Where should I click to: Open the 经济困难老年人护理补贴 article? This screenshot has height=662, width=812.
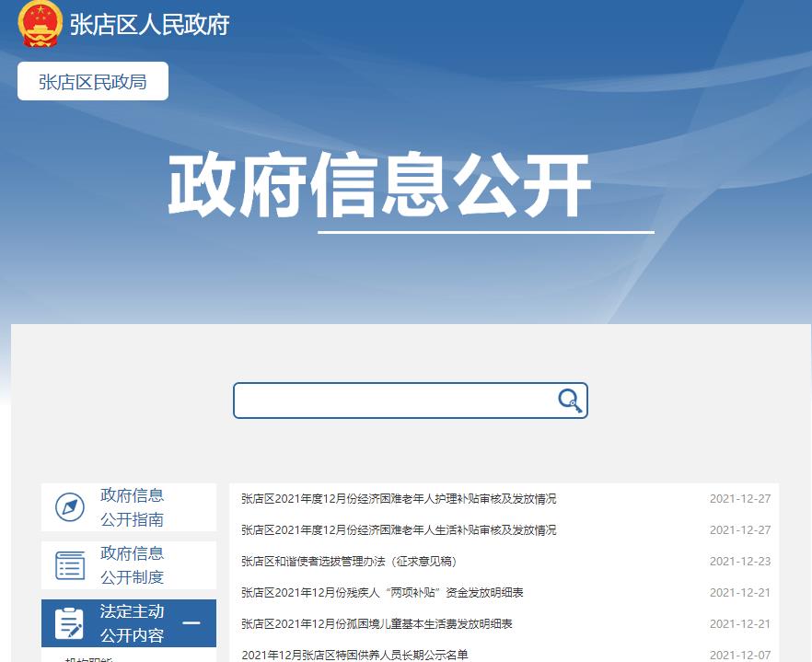pyautogui.click(x=399, y=499)
